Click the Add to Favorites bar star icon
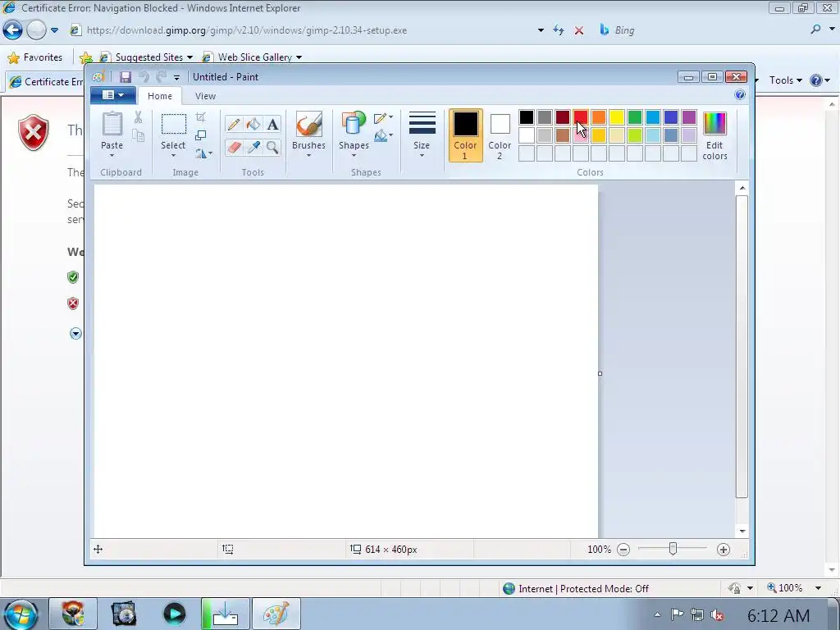The height and width of the screenshot is (630, 840). [85, 57]
